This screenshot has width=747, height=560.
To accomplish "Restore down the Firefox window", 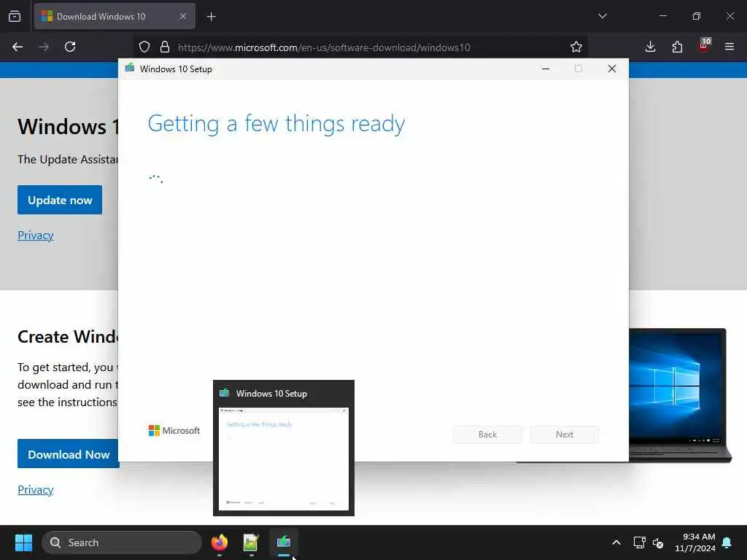I will [x=697, y=16].
